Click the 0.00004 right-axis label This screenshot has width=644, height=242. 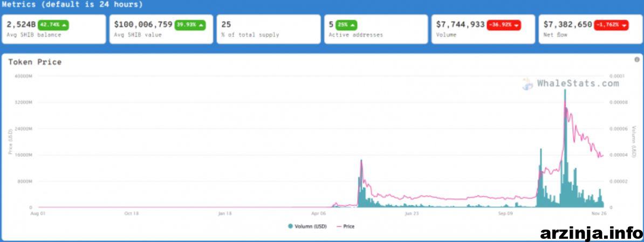619,155
